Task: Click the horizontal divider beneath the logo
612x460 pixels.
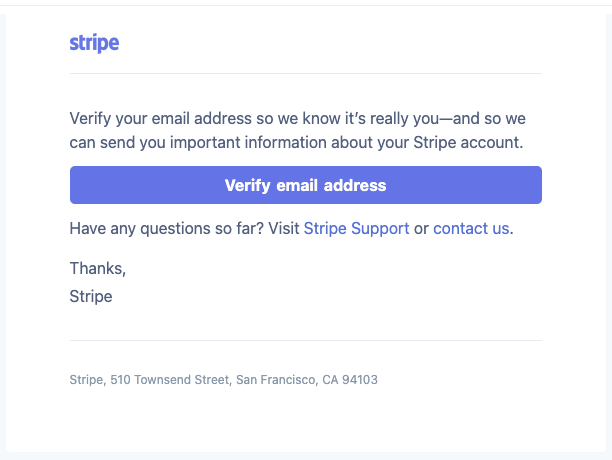Action: [x=306, y=73]
